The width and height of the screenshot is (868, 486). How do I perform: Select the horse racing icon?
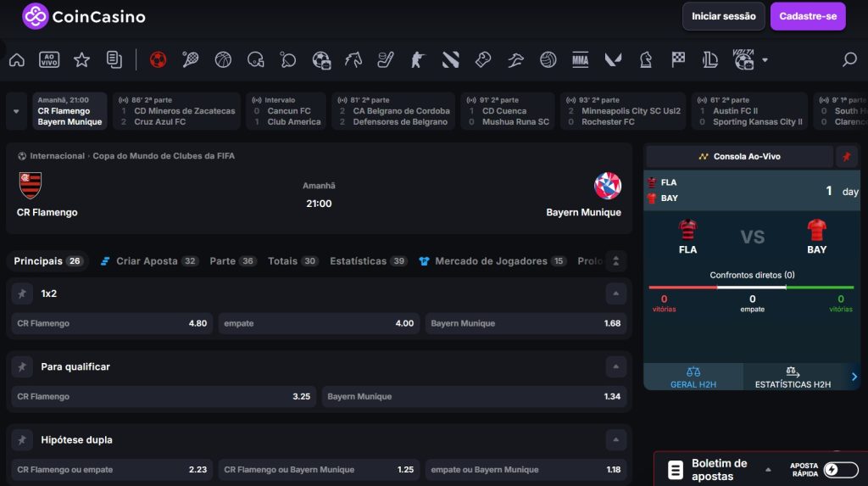click(353, 59)
